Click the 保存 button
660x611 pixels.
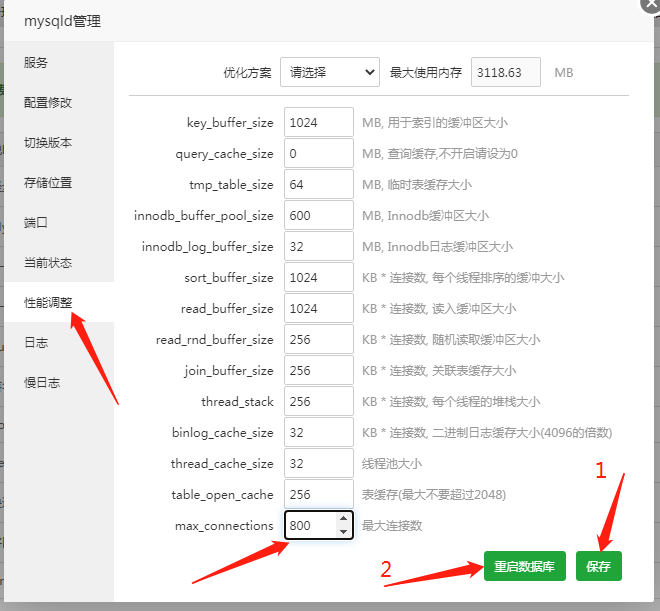[598, 566]
